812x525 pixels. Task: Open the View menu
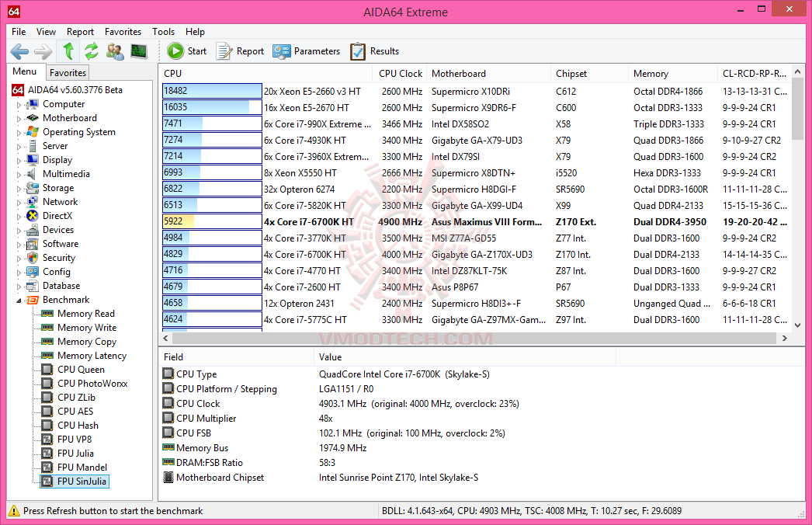click(x=46, y=32)
